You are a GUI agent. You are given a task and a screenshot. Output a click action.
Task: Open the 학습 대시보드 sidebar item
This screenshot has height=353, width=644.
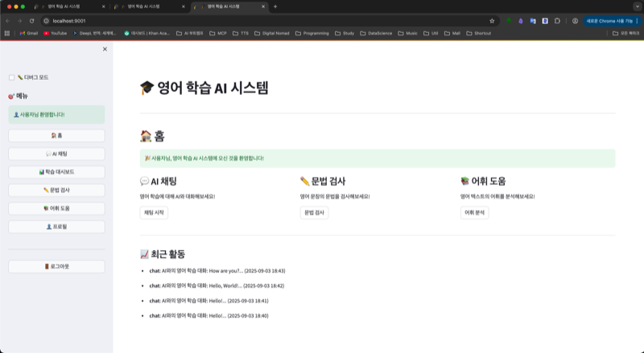[x=56, y=172]
